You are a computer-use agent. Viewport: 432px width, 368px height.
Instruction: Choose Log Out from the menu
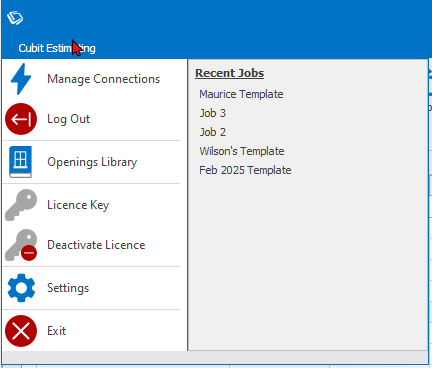(91, 119)
